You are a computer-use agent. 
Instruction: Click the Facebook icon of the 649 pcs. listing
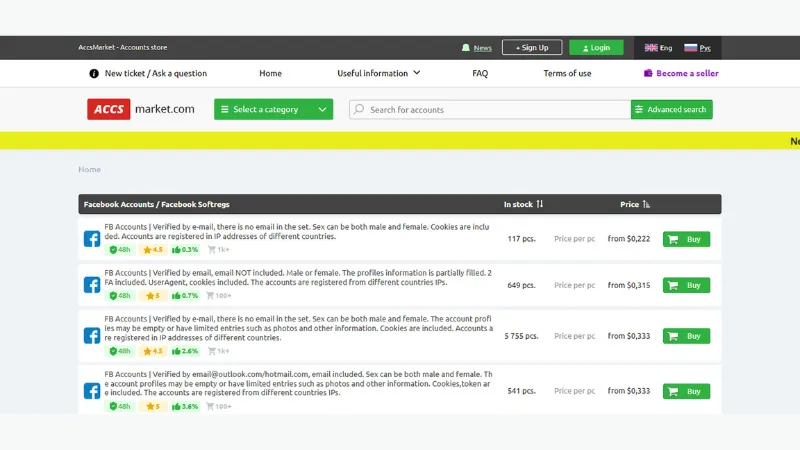point(91,285)
